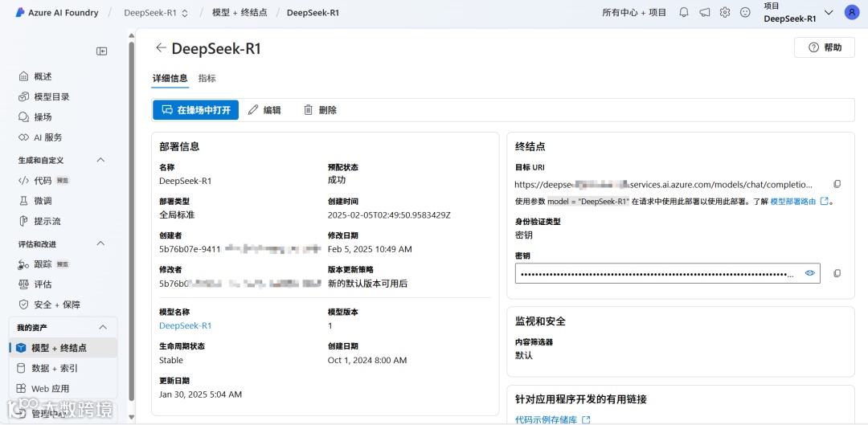Click the 模型目录 catalog icon

point(23,97)
